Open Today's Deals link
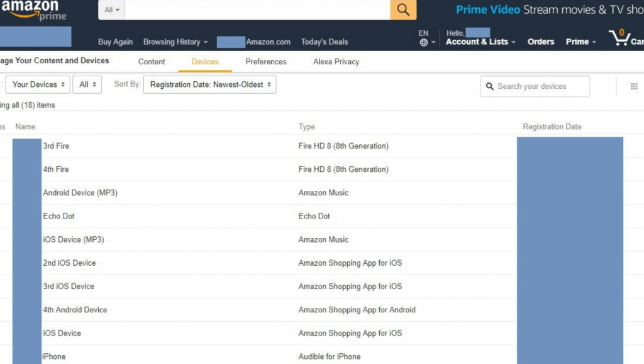Viewport: 644px width, 364px height. [x=325, y=42]
